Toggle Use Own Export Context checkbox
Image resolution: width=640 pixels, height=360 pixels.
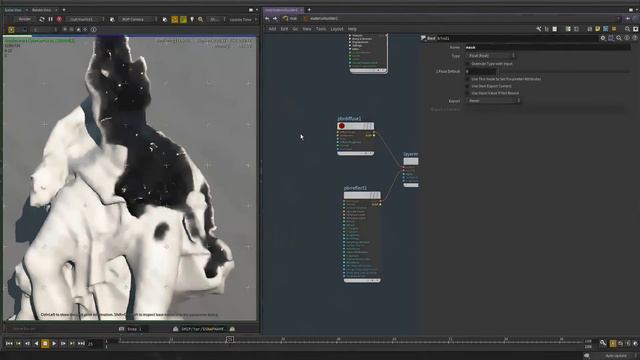(468, 86)
